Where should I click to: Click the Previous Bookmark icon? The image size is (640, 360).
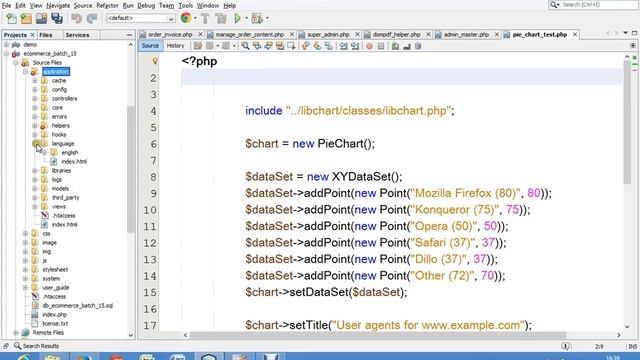coord(305,46)
